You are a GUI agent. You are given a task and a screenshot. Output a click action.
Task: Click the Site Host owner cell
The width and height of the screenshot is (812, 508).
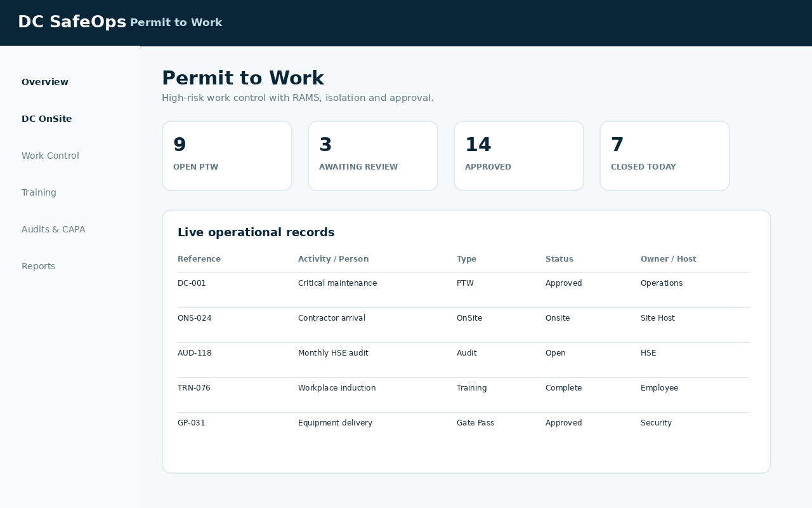coord(658,318)
